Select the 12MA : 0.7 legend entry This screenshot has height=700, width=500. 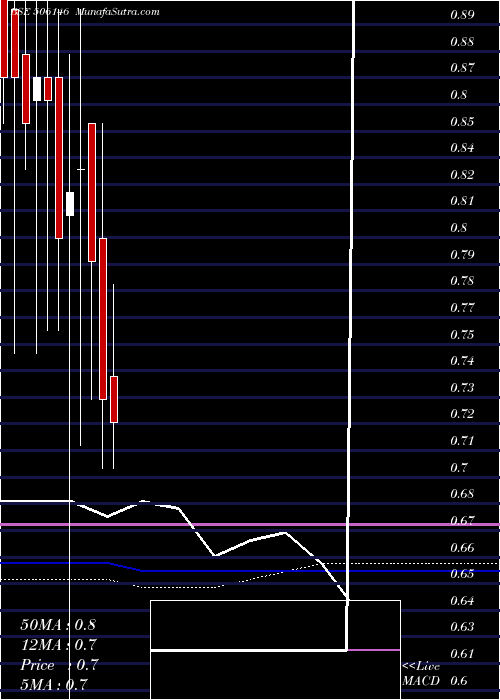[x=58, y=644]
